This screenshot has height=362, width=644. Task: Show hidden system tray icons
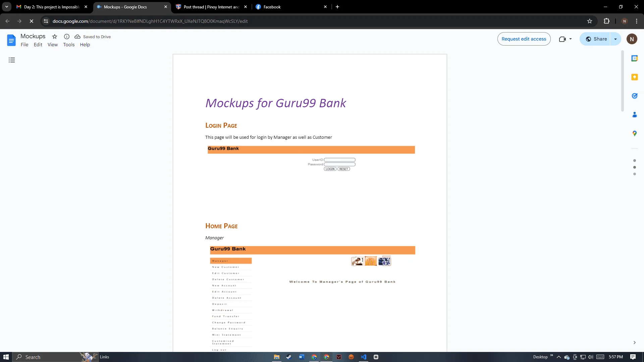(x=558, y=357)
